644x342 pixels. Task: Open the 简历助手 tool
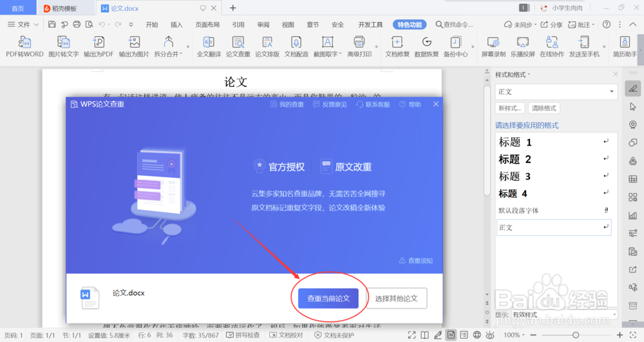click(625, 46)
